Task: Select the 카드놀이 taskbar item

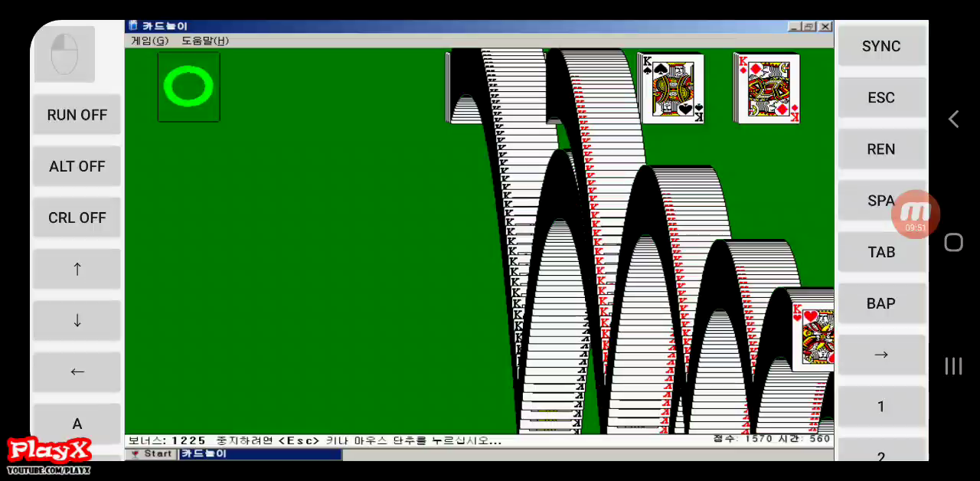Action: pos(260,454)
